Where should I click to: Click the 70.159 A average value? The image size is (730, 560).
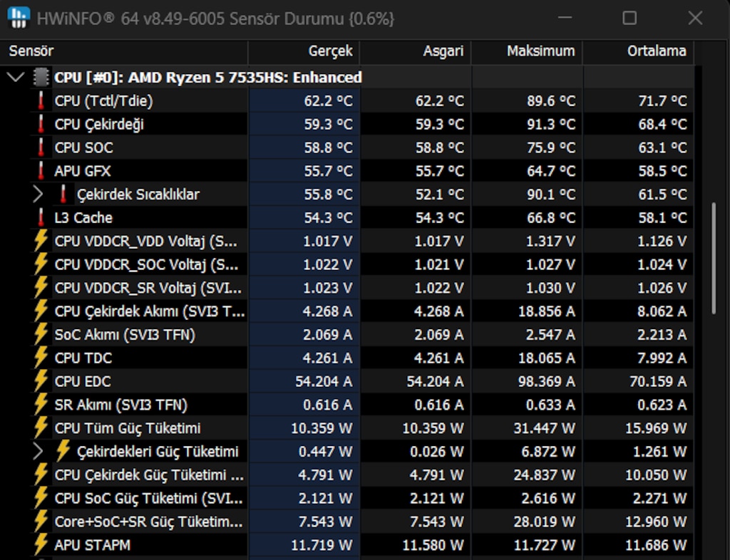pyautogui.click(x=658, y=381)
